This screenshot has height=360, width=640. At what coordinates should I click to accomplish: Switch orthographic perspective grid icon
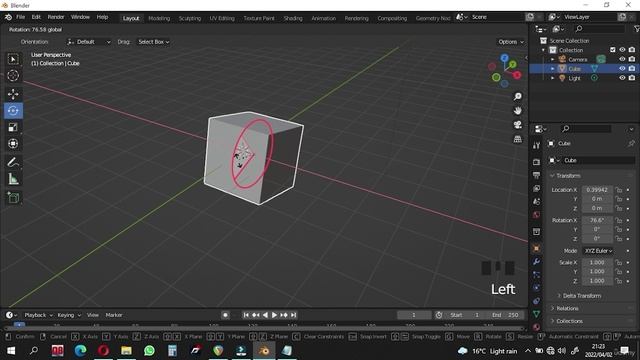coord(518,139)
